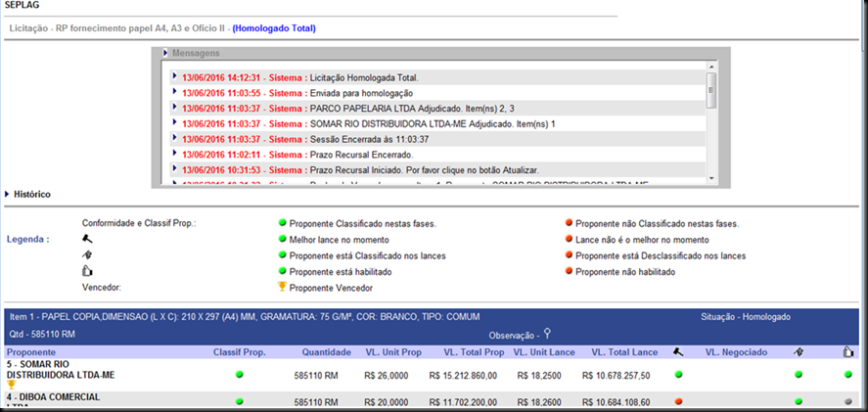Open arrow beside 'Enviada para homologação' message
The height and width of the screenshot is (412, 868).
174,91
